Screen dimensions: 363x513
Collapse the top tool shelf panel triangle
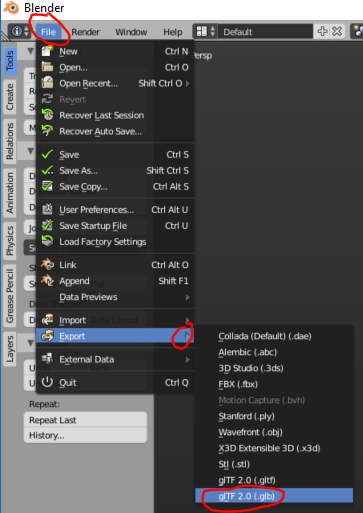click(31, 51)
